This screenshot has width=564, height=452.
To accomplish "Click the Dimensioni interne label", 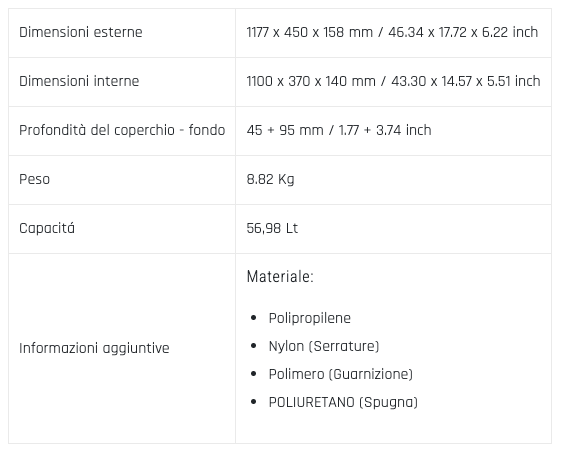I will click(79, 81).
